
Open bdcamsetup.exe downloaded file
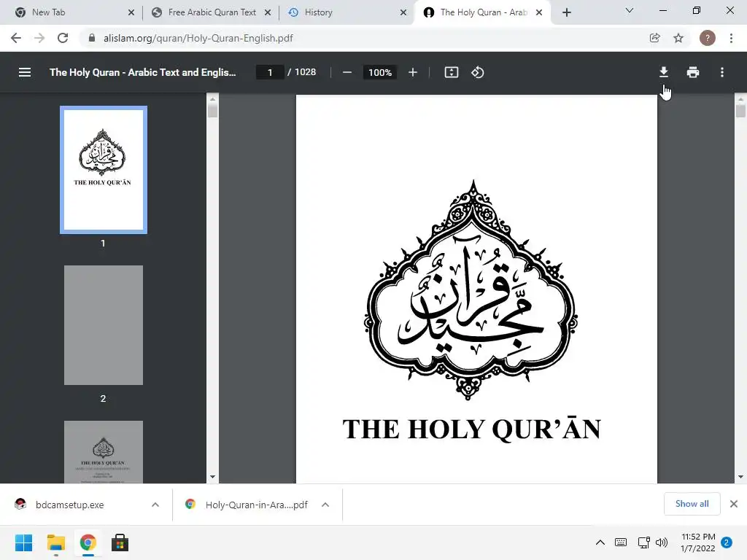[69, 505]
